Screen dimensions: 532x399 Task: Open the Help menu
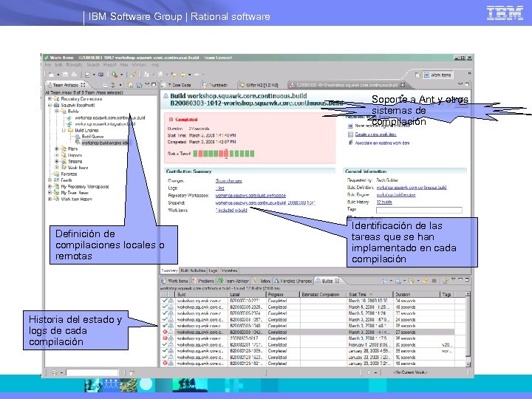tap(155, 64)
